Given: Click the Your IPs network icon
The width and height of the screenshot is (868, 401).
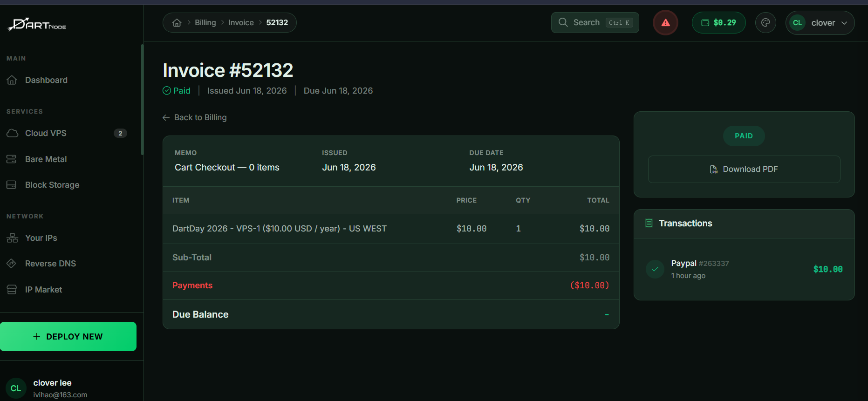Looking at the screenshot, I should tap(12, 238).
